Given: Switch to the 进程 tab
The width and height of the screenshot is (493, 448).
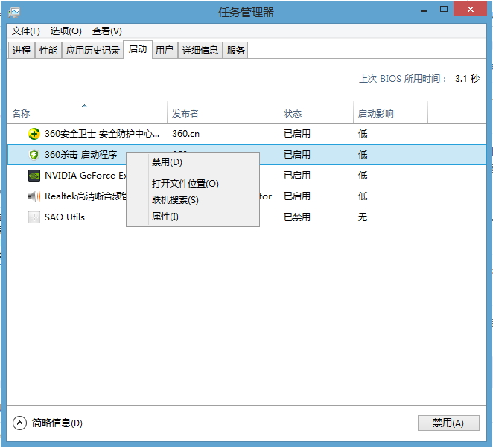Looking at the screenshot, I should (x=22, y=51).
